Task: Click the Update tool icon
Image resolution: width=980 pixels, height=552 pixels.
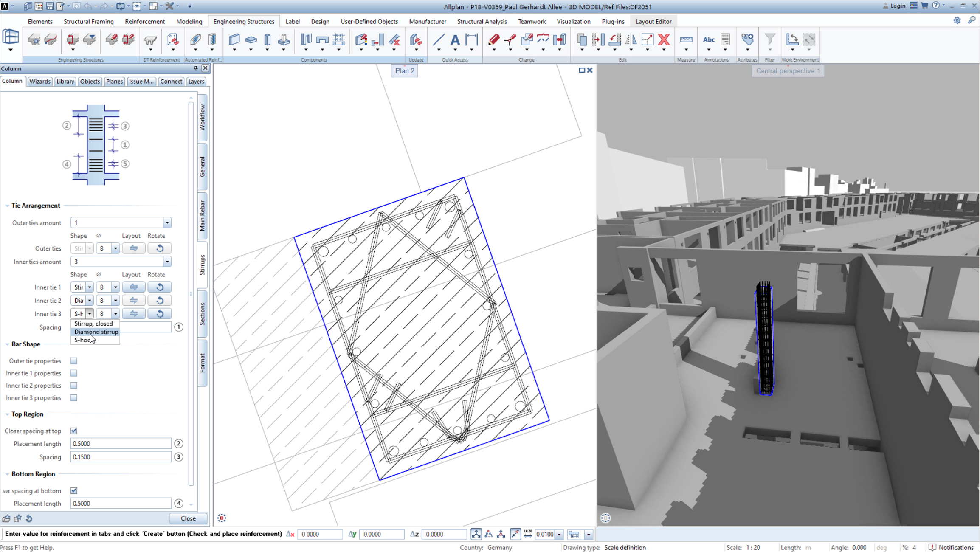Action: (416, 40)
